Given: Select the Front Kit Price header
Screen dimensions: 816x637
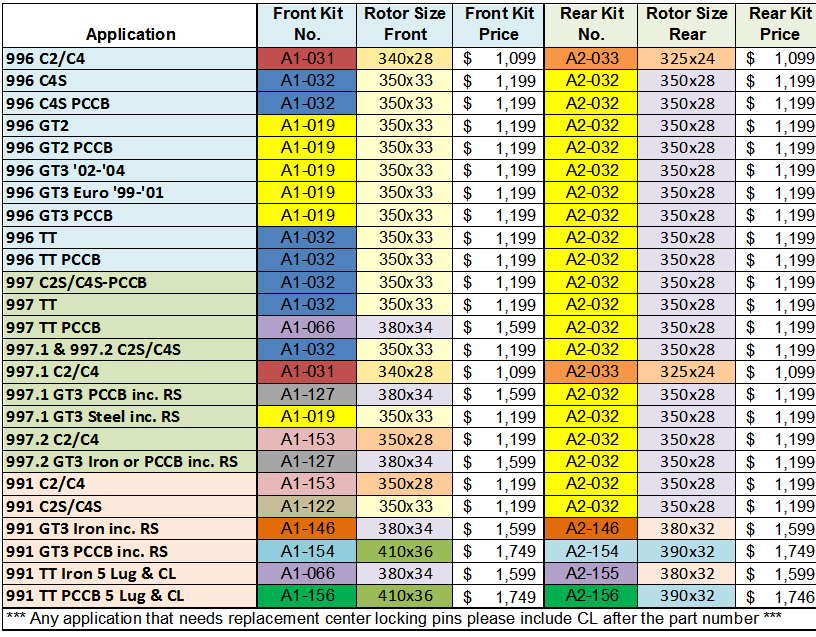Looking at the screenshot, I should 499,26.
